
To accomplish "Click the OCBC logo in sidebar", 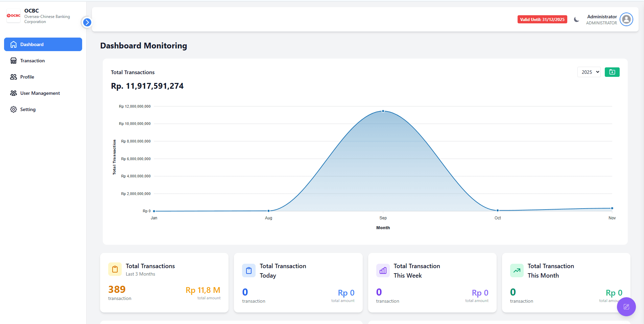I will click(14, 16).
